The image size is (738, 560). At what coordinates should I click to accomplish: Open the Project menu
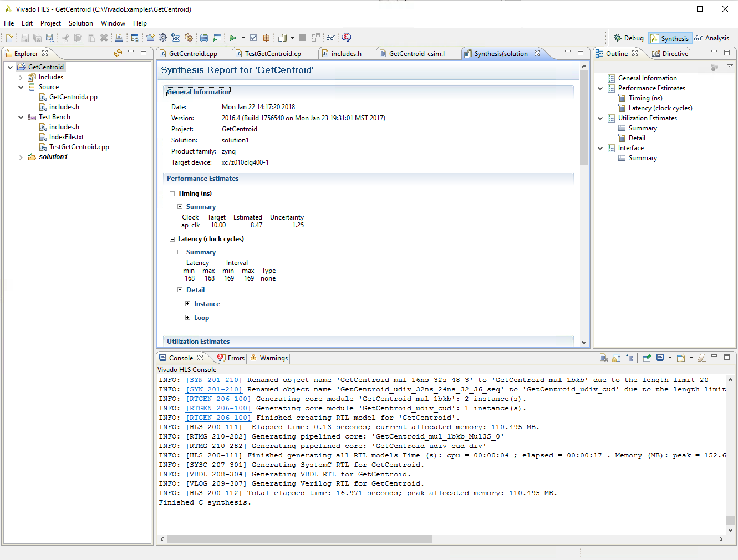click(50, 23)
